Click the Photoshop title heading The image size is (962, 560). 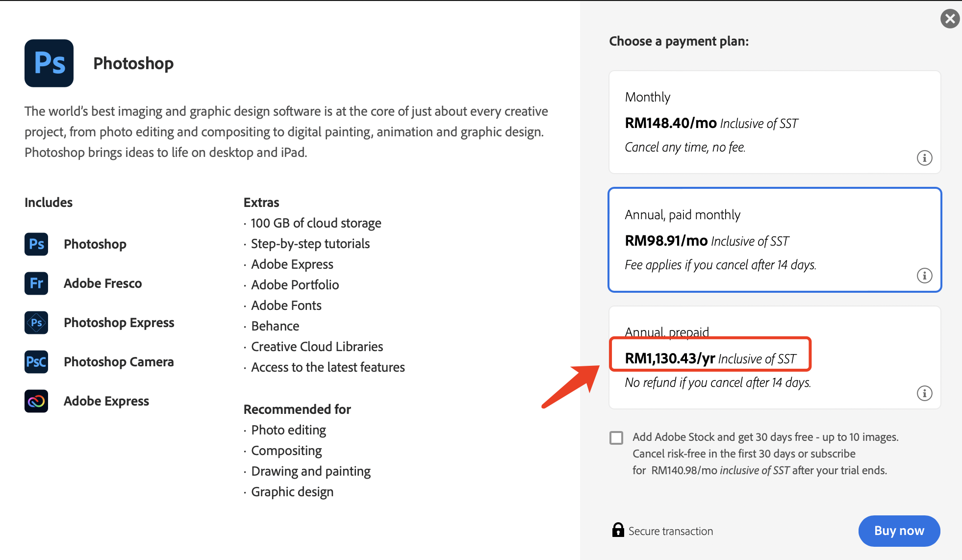coord(133,63)
